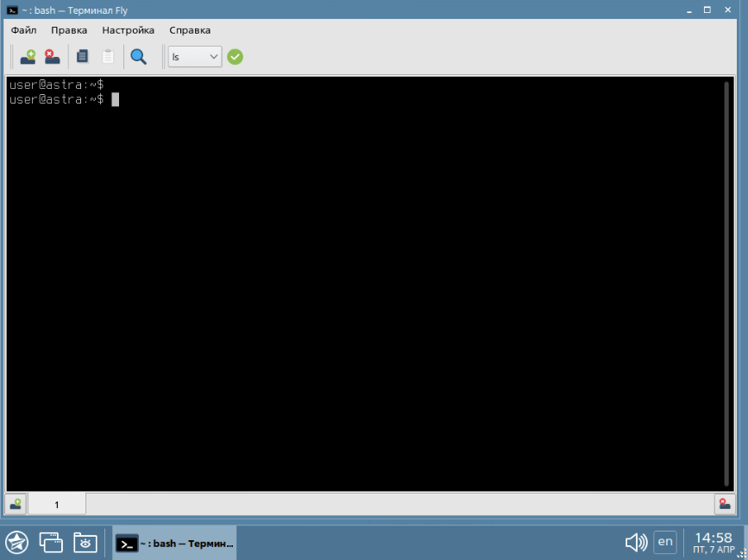Close the tab with the bottom-right tab bar icon
The image size is (748, 560).
[x=725, y=504]
